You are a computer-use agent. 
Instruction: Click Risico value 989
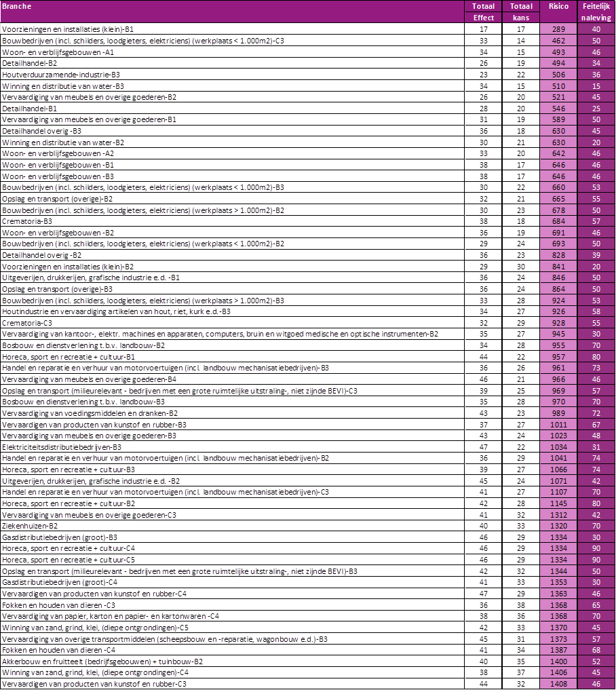point(558,413)
